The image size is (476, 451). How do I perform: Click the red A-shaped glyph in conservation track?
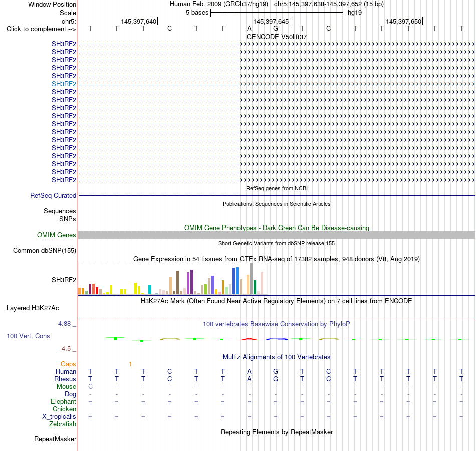(249, 339)
